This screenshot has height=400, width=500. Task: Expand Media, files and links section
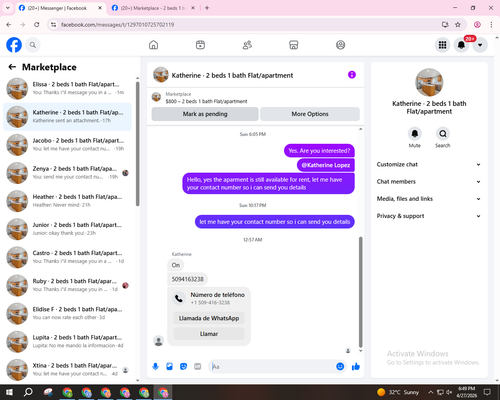click(429, 199)
